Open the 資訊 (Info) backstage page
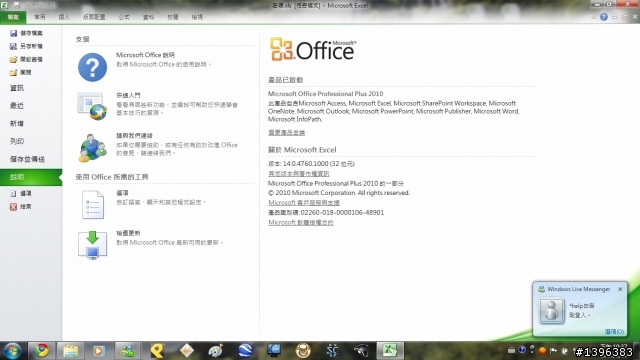Image resolution: width=640 pixels, height=360 pixels. click(17, 88)
